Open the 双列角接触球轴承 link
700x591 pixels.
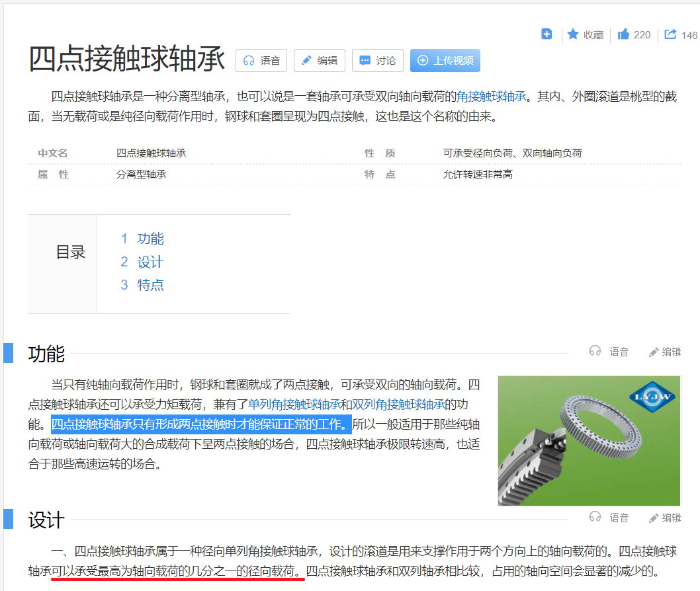point(398,404)
